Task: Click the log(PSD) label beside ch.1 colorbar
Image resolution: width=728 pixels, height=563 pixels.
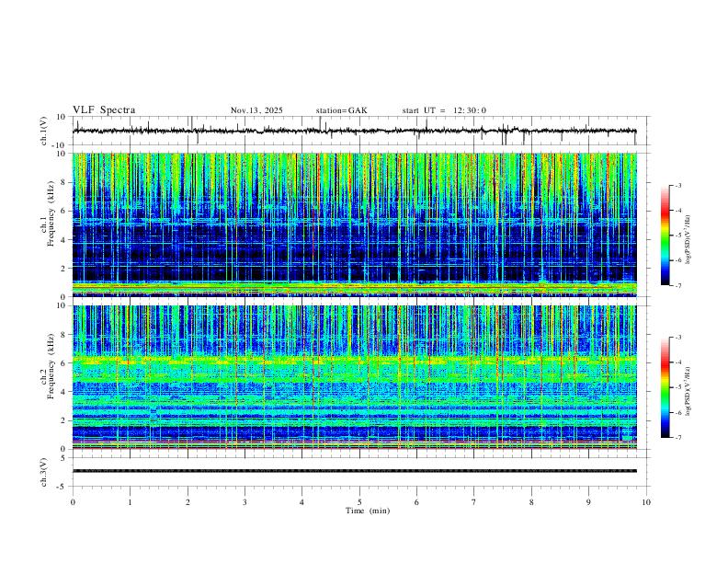Action: point(688,240)
